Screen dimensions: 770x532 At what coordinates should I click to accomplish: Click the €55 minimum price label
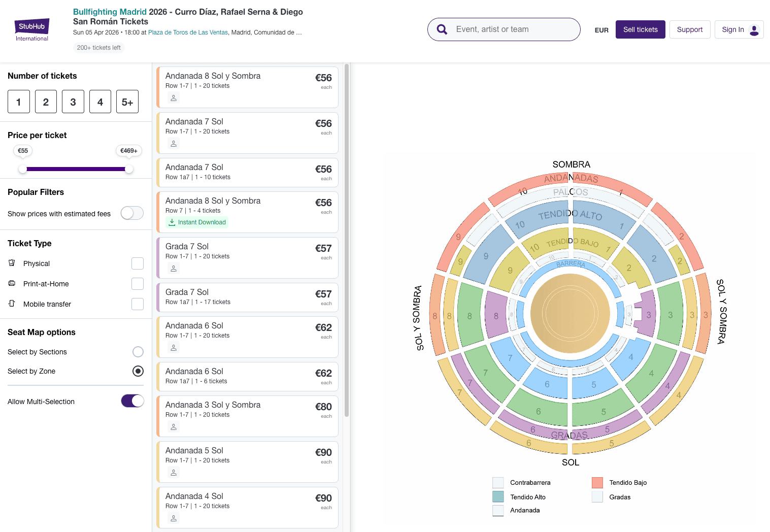click(x=23, y=151)
